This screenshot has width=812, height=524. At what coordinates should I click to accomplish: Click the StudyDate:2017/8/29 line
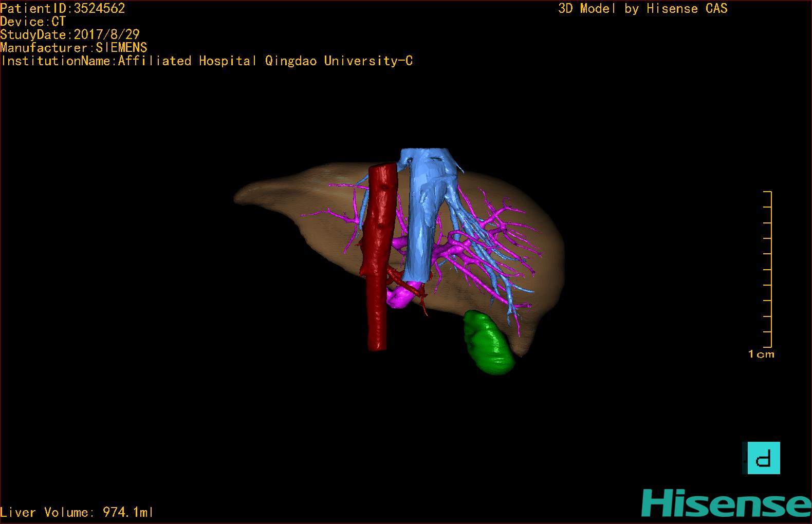70,34
